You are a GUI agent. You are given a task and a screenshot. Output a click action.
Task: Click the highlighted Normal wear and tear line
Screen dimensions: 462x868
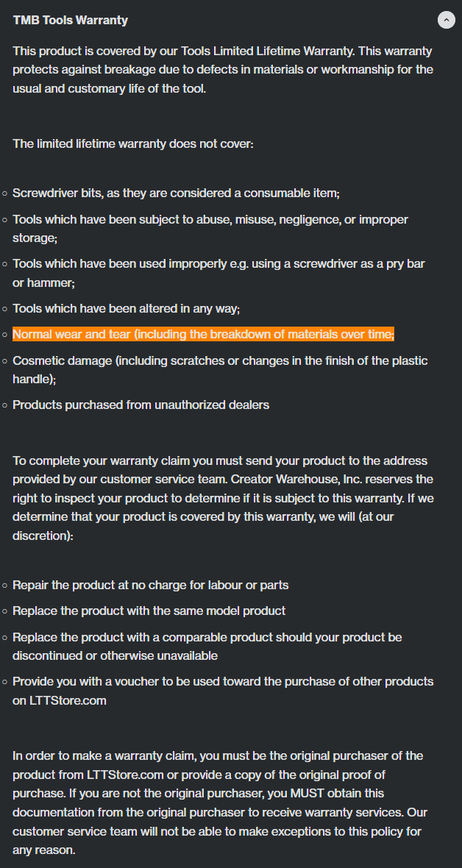click(203, 335)
